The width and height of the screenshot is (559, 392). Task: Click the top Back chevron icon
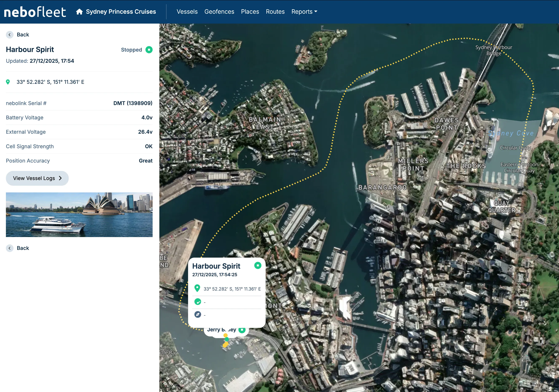click(9, 35)
